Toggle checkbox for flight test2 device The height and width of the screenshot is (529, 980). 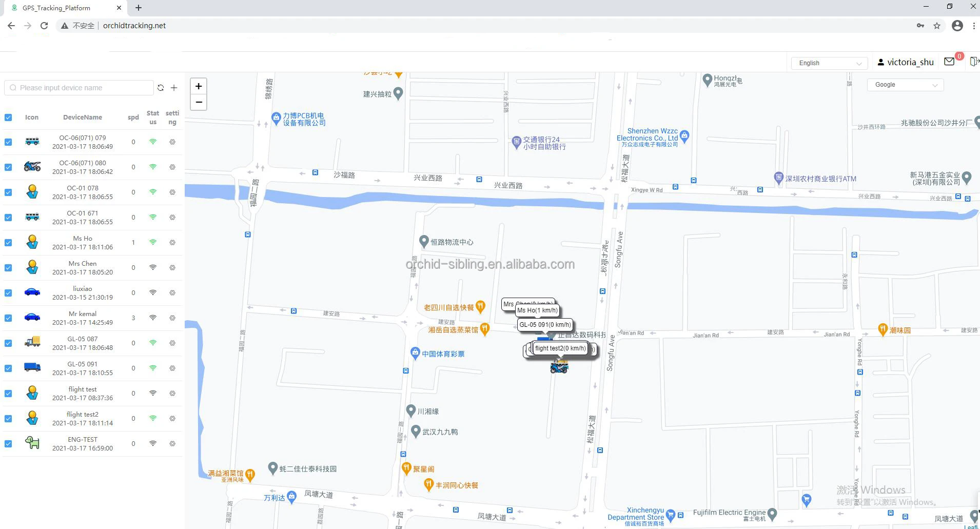click(8, 419)
